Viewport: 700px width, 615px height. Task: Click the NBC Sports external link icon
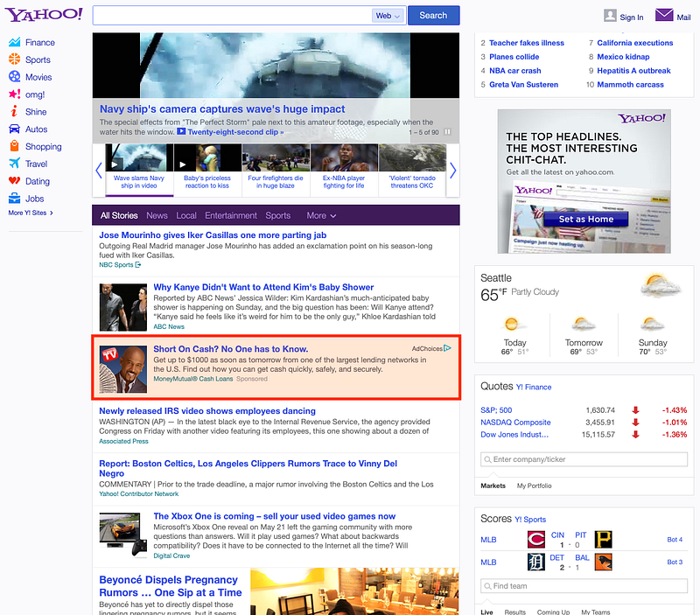coord(138,265)
